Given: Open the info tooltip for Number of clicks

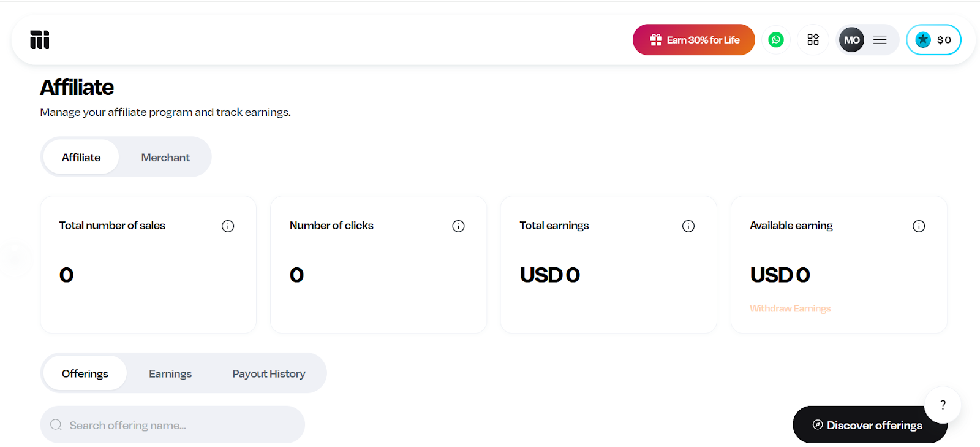Looking at the screenshot, I should click(x=458, y=226).
